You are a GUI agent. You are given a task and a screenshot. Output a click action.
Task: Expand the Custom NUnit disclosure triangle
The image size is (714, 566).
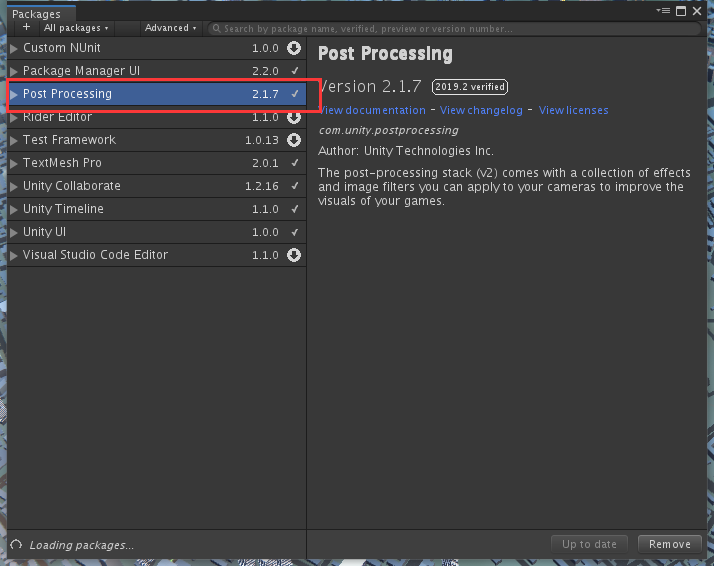(14, 48)
